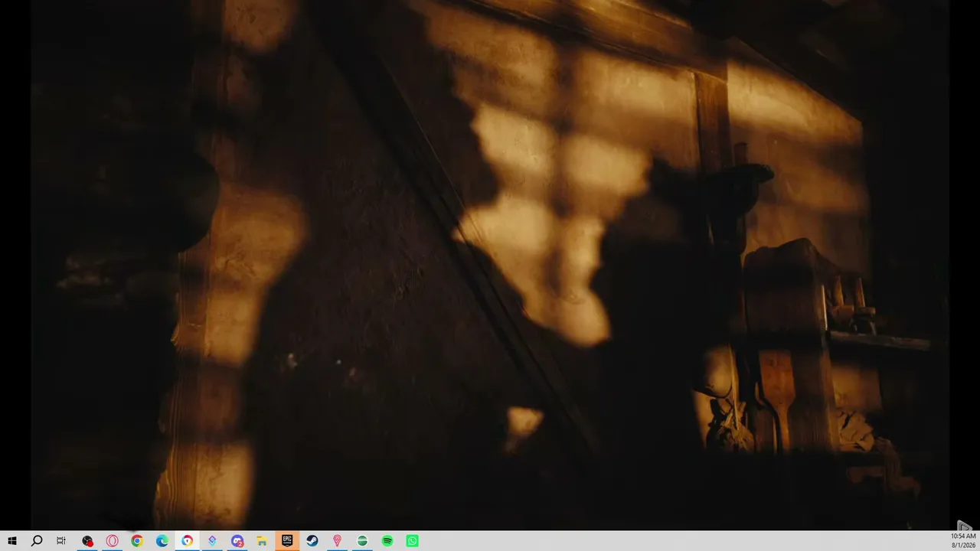The image size is (980, 551).
Task: Open the Windows Start menu
Action: coord(12,541)
